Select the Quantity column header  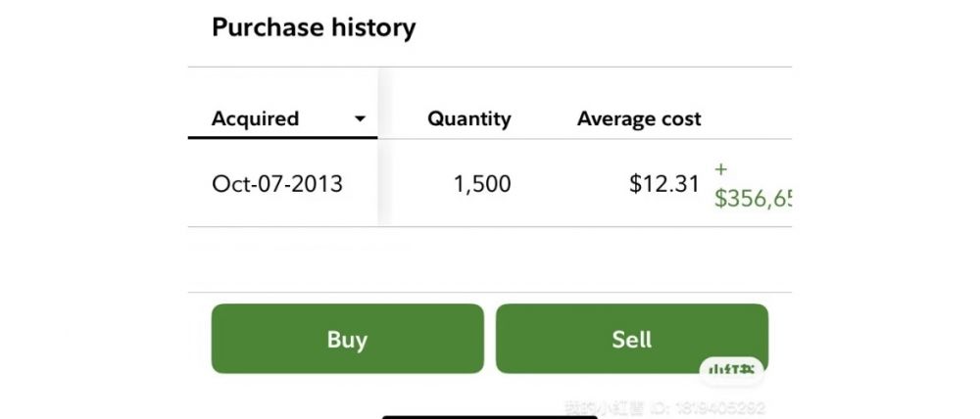click(468, 119)
